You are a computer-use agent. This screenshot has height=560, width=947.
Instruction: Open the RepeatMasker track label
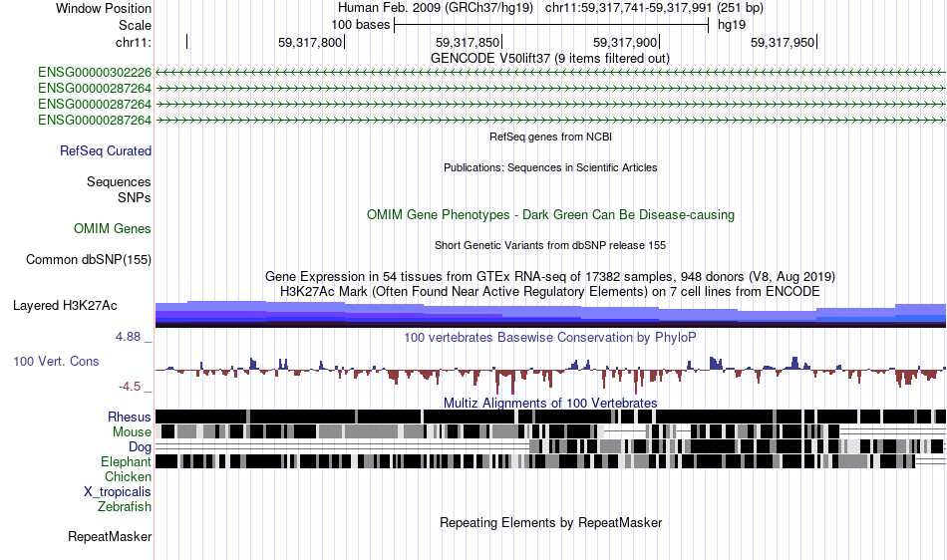pyautogui.click(x=110, y=536)
